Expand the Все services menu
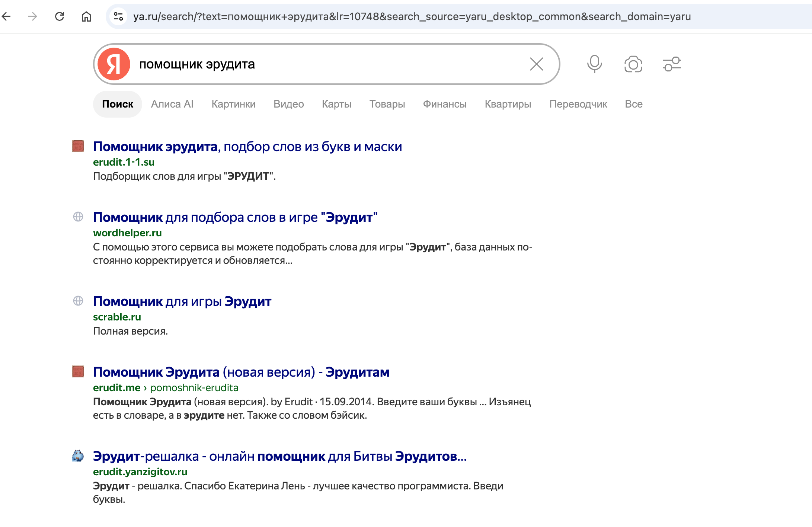The height and width of the screenshot is (527, 812). (634, 104)
